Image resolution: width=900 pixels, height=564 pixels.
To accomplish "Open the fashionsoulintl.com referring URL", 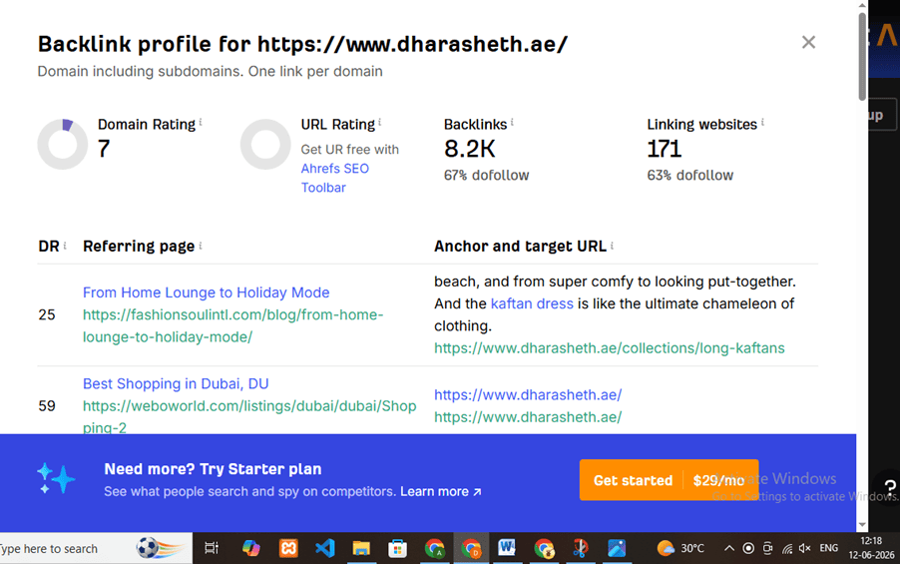I will pyautogui.click(x=232, y=326).
